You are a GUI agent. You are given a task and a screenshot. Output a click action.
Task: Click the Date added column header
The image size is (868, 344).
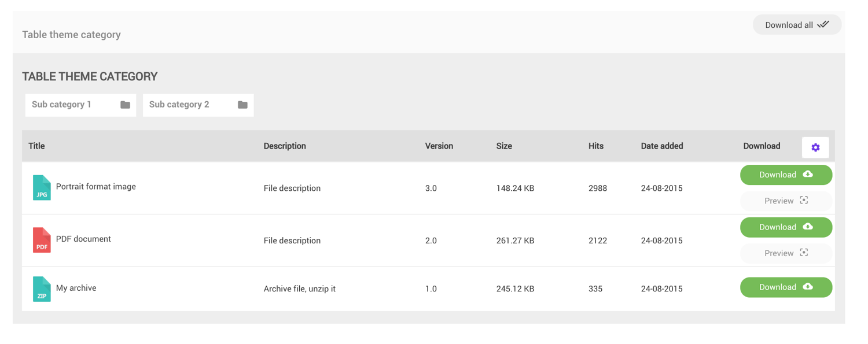pyautogui.click(x=662, y=146)
